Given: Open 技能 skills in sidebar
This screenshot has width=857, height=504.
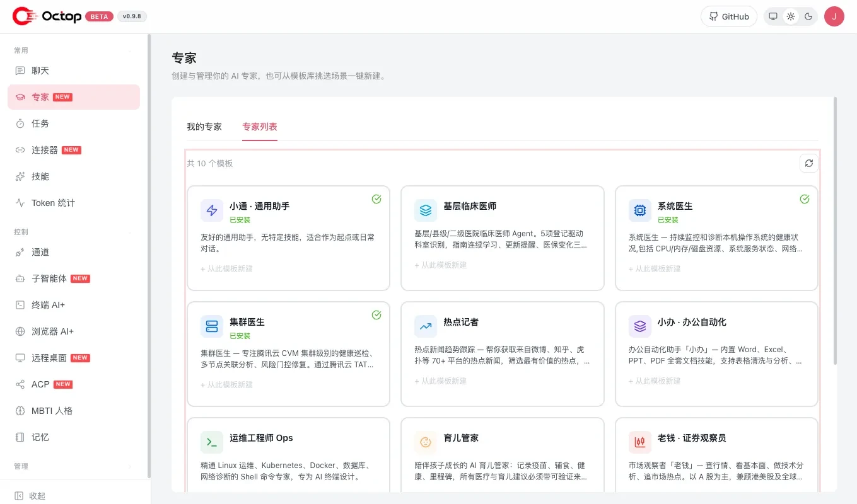Looking at the screenshot, I should coord(74,176).
